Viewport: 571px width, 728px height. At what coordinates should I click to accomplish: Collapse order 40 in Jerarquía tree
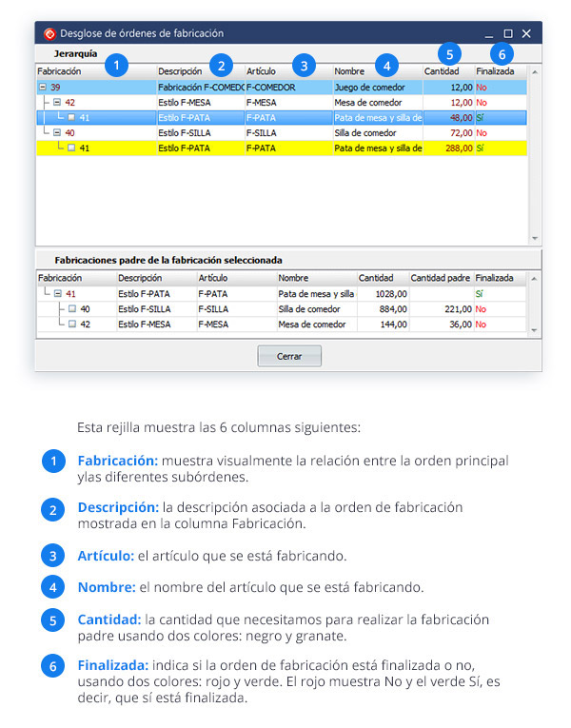57,133
